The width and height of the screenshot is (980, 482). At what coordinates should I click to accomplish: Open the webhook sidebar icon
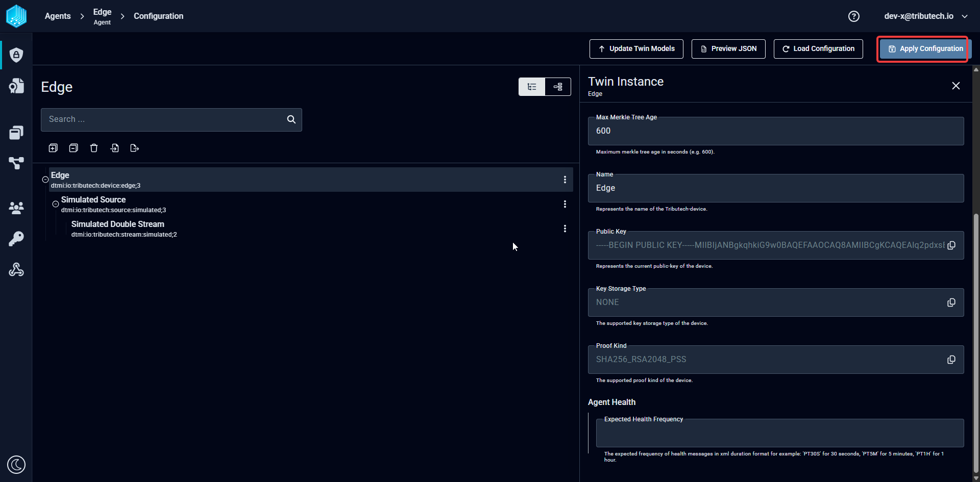16,269
